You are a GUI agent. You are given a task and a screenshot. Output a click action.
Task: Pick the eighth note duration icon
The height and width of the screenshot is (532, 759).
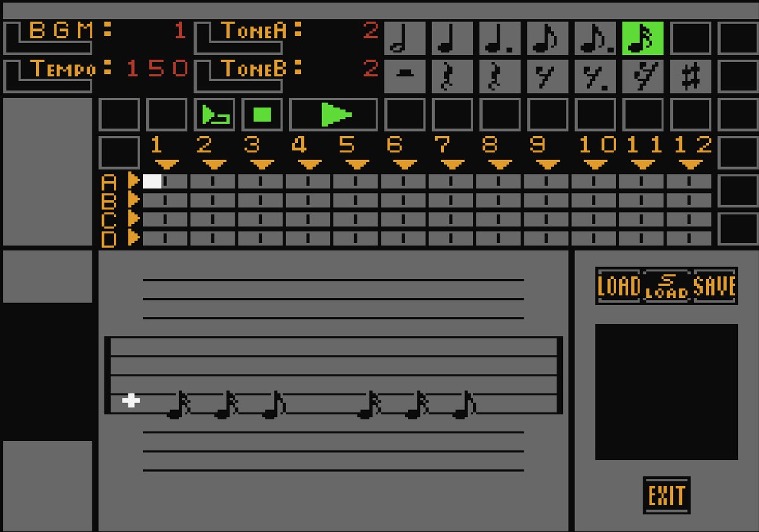tap(548, 38)
